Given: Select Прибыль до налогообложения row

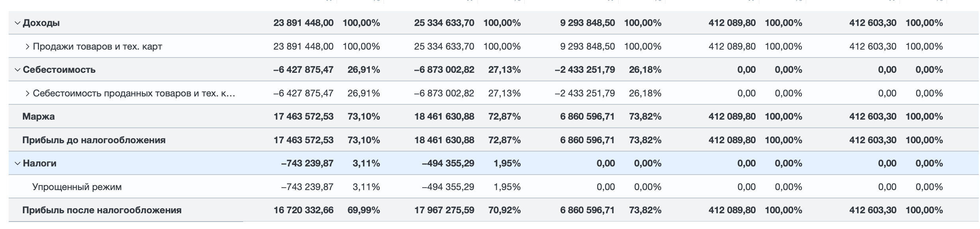Looking at the screenshot, I should (494, 140).
